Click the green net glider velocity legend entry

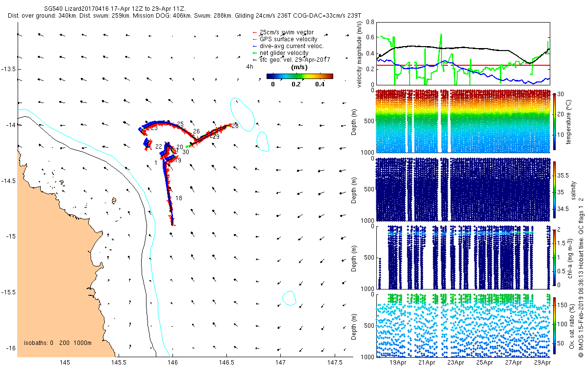pos(280,53)
